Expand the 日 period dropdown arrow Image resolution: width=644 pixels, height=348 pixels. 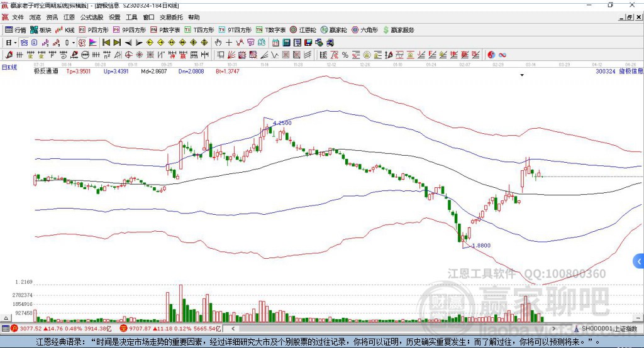[x=15, y=43]
